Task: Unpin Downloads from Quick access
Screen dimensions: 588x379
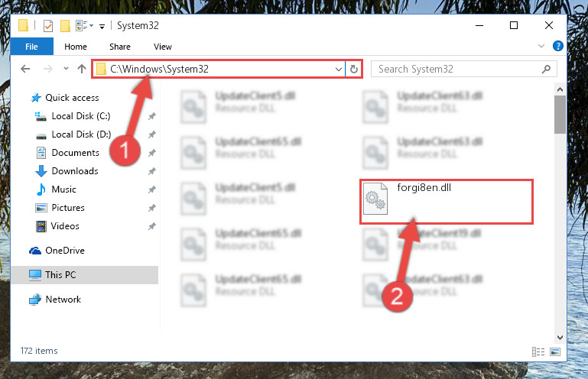Action: pyautogui.click(x=152, y=171)
